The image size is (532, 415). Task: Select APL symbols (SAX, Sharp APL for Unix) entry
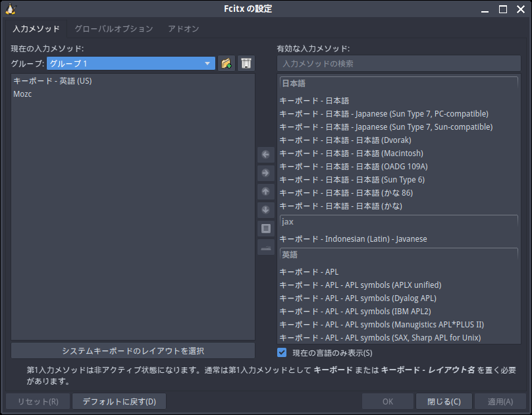point(398,338)
